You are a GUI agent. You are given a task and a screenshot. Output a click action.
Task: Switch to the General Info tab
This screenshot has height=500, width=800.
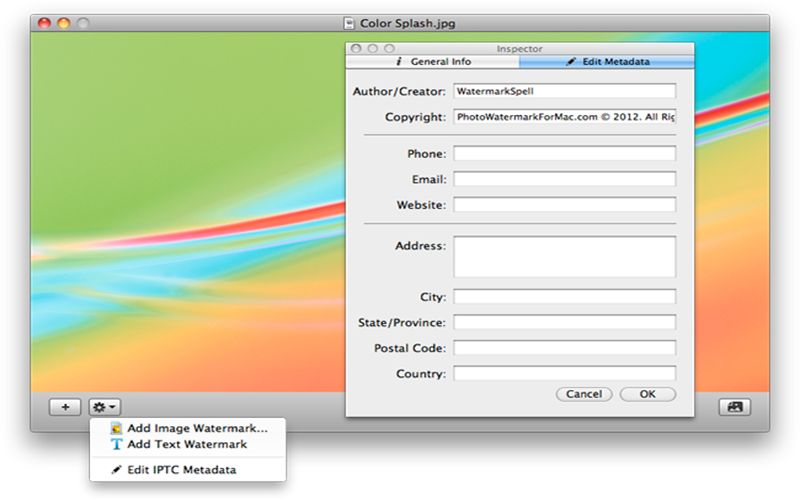click(x=433, y=62)
